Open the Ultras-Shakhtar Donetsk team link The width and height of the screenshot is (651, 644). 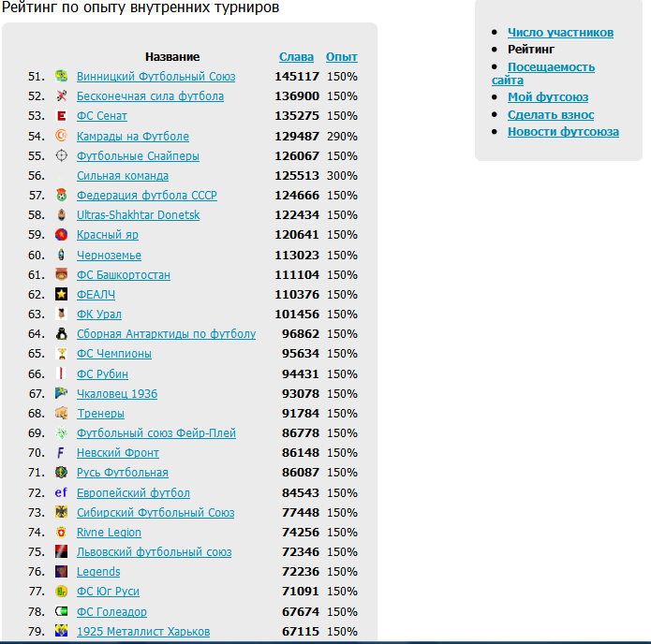pyautogui.click(x=138, y=215)
